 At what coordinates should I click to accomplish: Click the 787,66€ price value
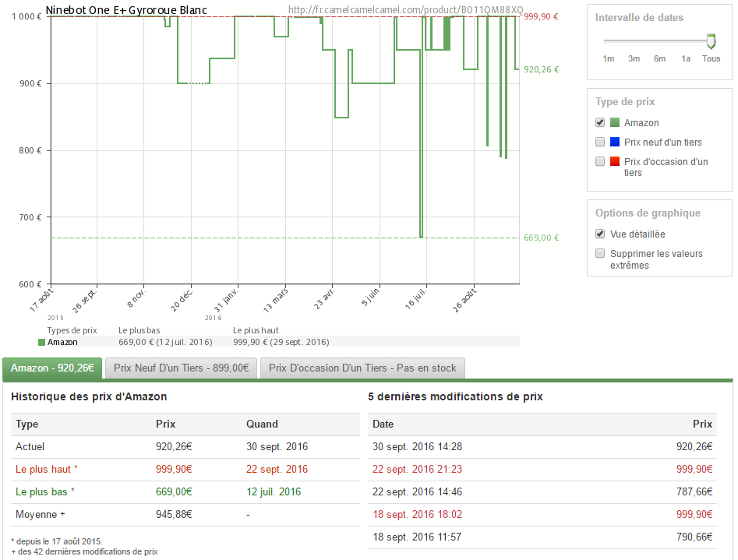694,491
